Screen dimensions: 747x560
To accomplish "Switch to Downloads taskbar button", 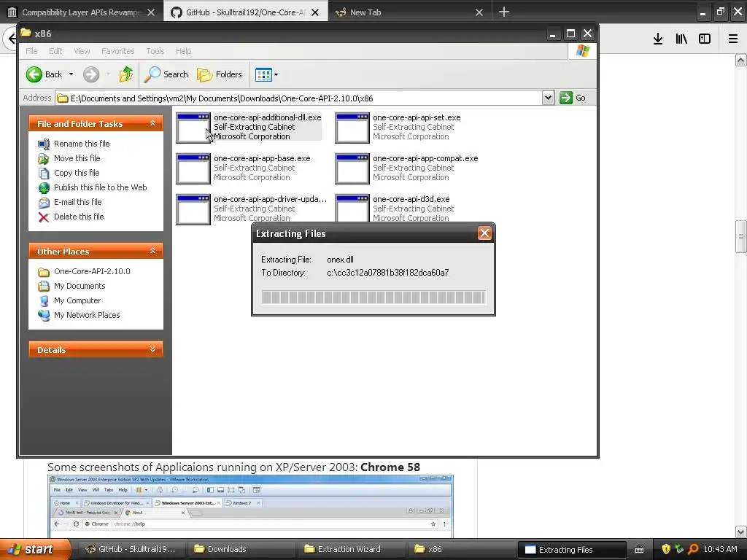I will [241, 549].
